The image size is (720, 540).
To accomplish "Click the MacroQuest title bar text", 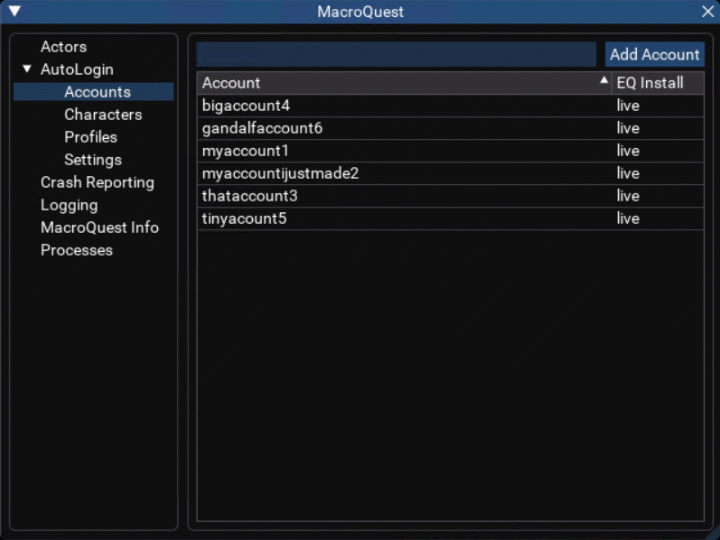I will coord(360,11).
